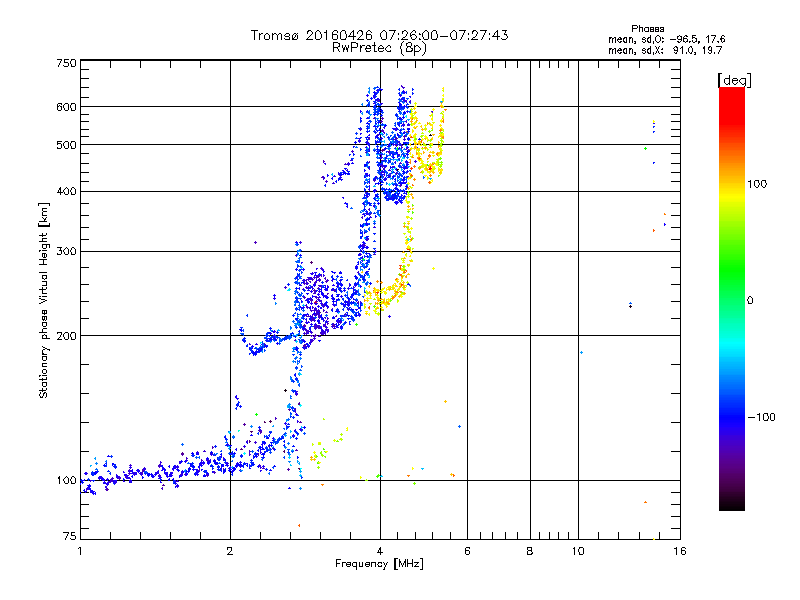Click the y-axis label '400'
The height and width of the screenshot is (600, 800).
click(x=66, y=192)
